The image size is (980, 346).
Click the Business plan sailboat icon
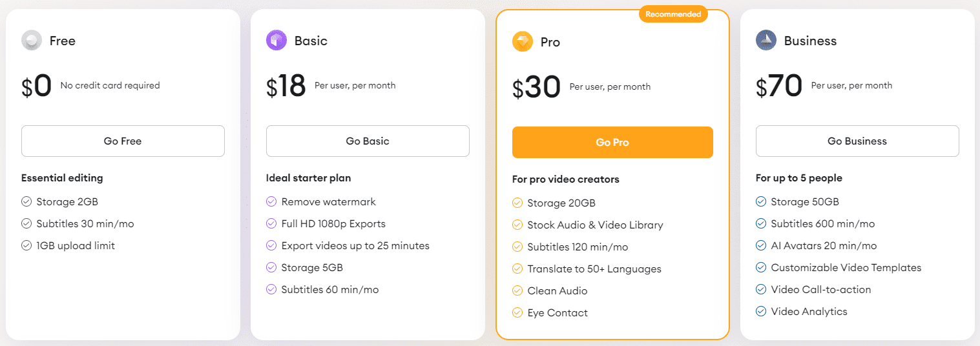(766, 41)
